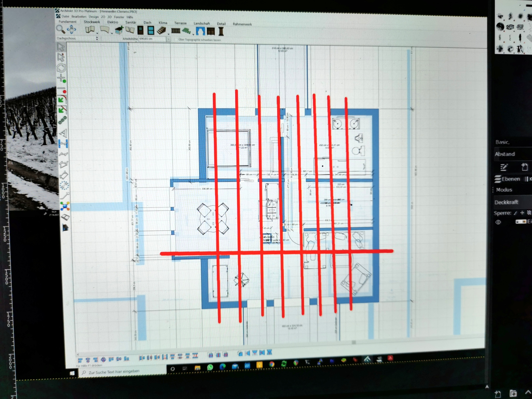Screen dimensions: 532x399
Task: Select the cabinet furniture tool
Action: point(211,31)
